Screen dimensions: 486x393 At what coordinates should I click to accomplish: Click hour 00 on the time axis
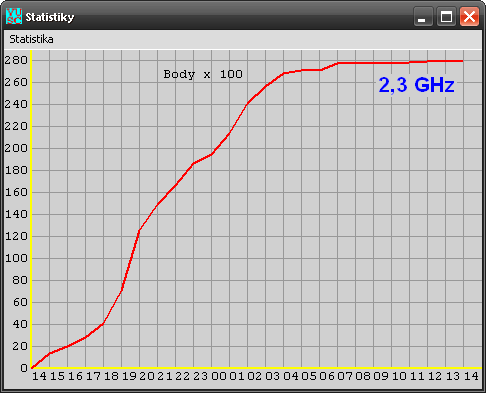click(219, 376)
